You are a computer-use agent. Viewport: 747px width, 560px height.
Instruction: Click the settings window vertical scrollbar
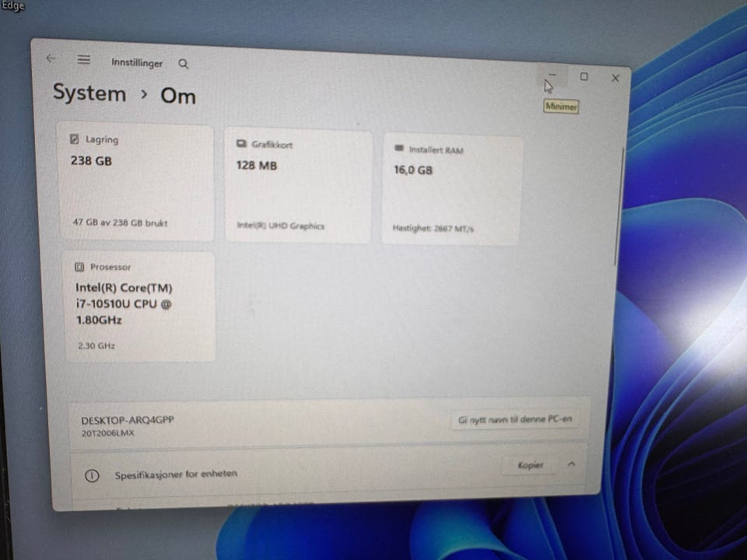point(619,205)
